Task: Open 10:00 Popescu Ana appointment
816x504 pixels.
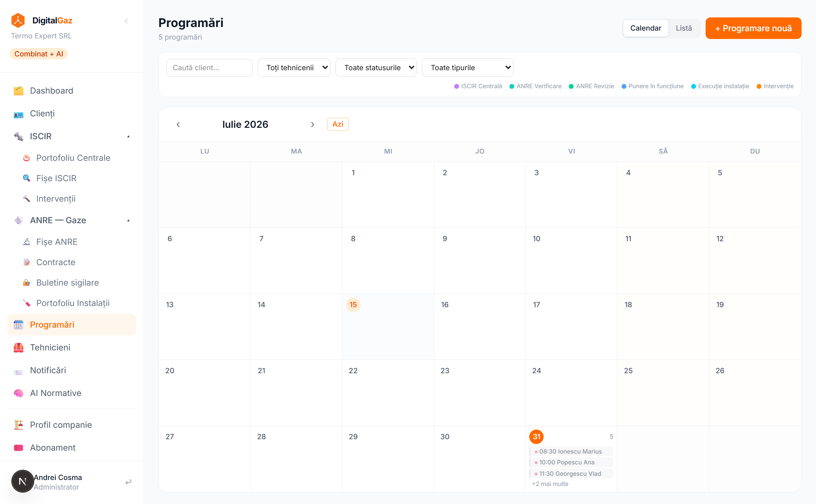Action: tap(571, 462)
